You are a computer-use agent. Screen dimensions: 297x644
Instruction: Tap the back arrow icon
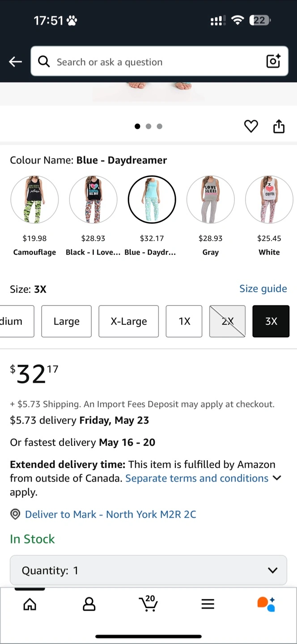click(16, 62)
